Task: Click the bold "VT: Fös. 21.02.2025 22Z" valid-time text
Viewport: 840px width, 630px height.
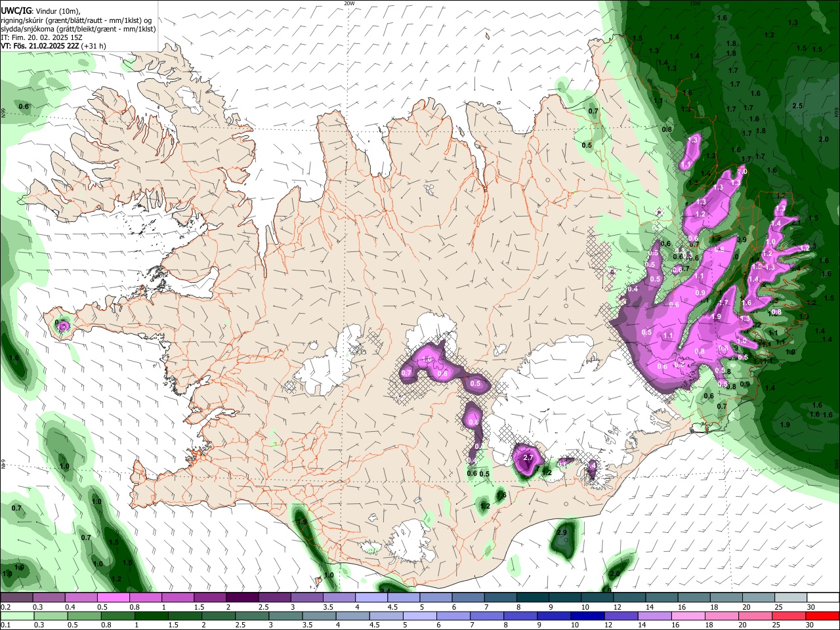Action: 40,46
